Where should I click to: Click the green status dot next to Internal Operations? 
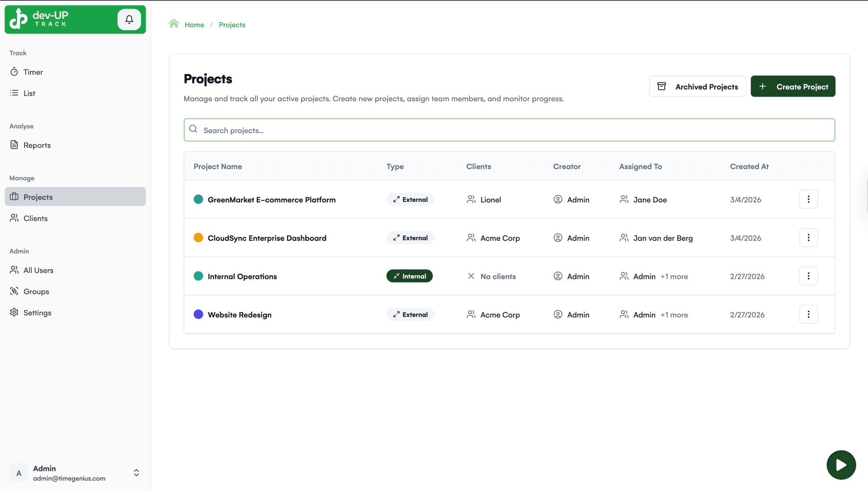click(198, 276)
